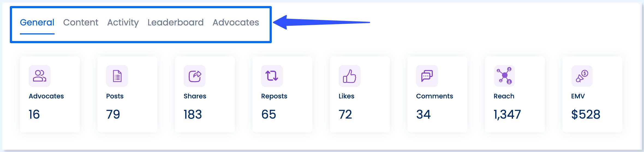Click the Comments card label
This screenshot has height=152, width=644.
434,96
